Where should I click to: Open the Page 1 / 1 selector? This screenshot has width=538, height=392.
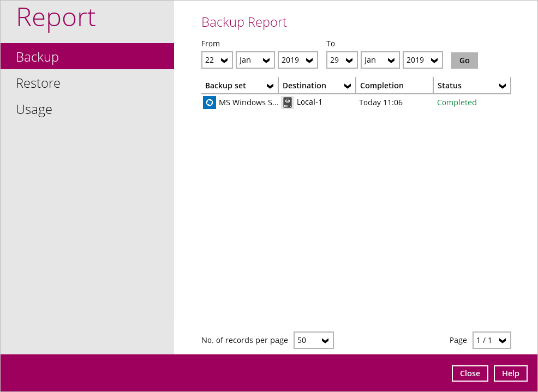492,340
